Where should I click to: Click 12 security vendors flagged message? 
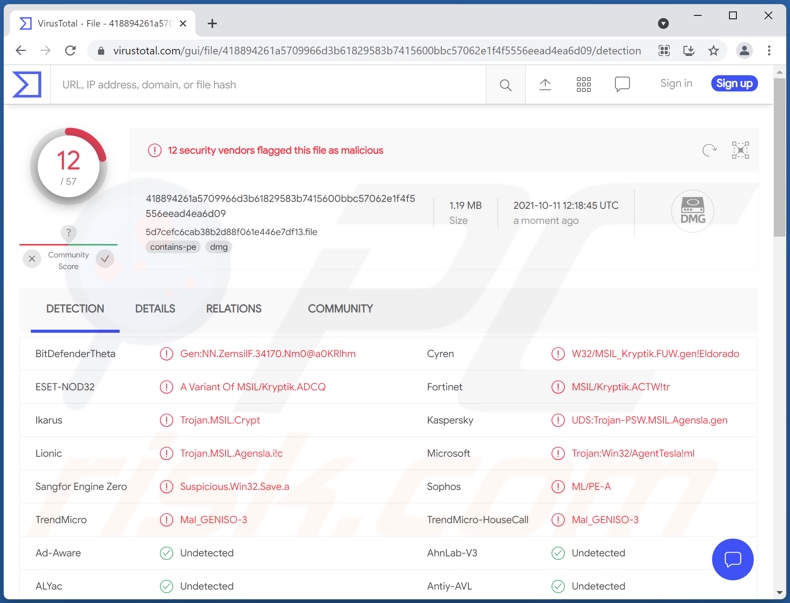click(x=275, y=150)
